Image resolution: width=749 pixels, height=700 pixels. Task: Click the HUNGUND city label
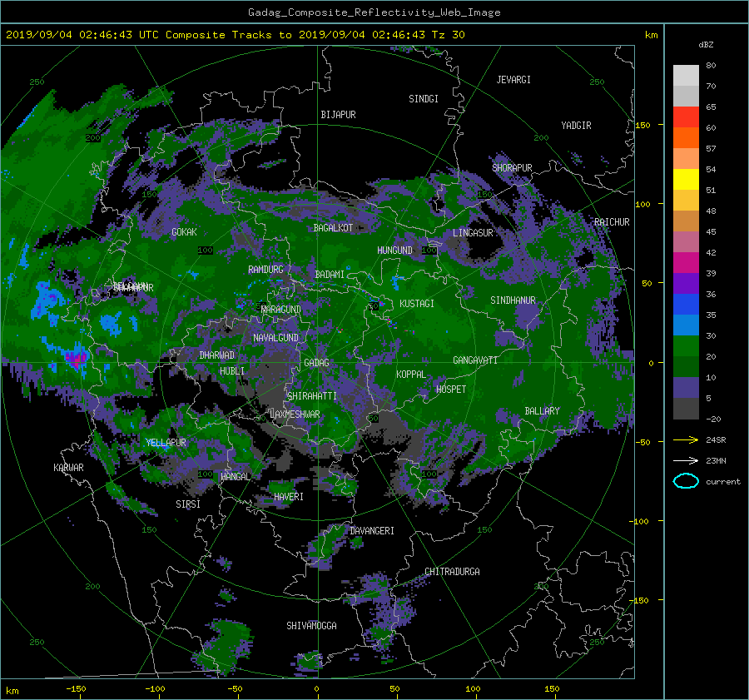click(394, 250)
